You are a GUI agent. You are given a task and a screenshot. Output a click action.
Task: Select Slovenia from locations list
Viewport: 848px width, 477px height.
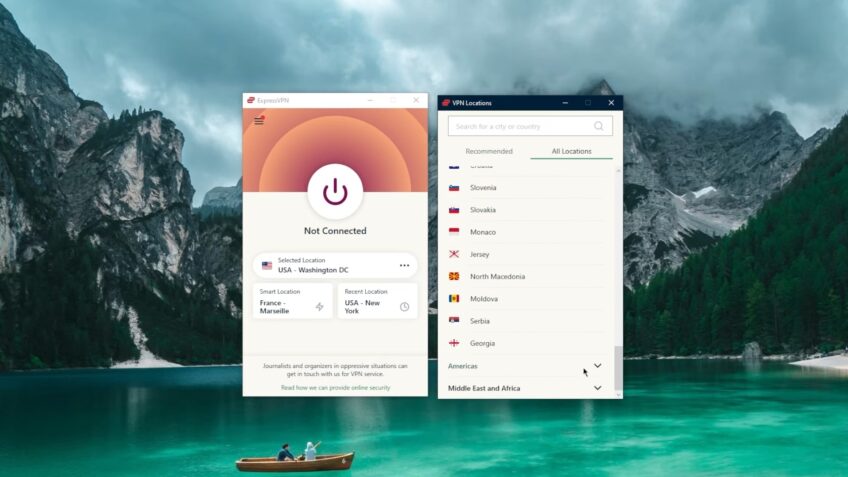click(x=526, y=188)
